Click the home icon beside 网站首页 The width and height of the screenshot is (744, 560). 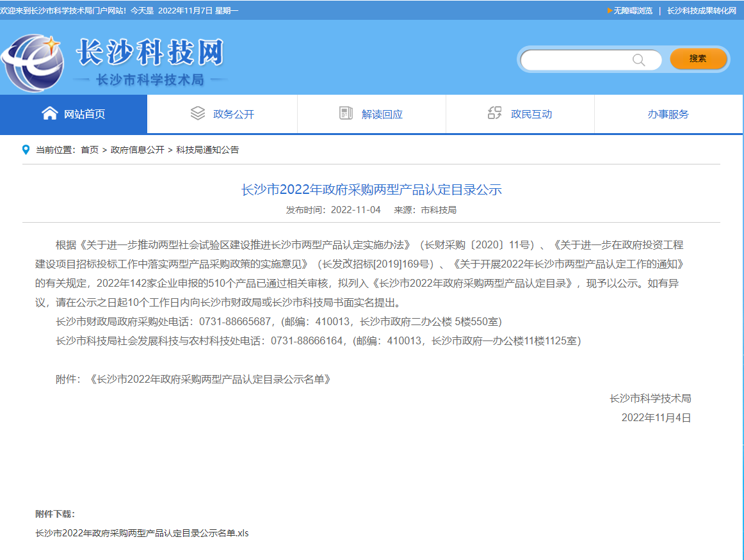(x=49, y=113)
